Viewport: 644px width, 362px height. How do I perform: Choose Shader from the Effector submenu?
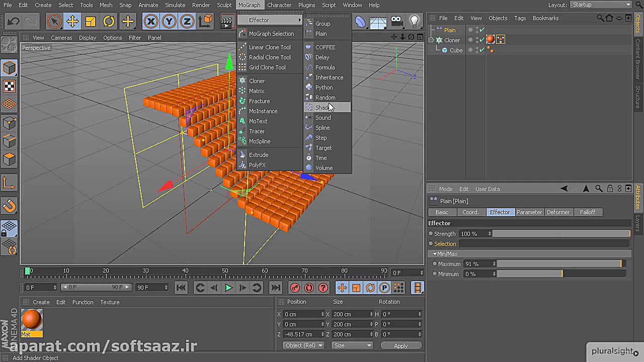coord(324,107)
